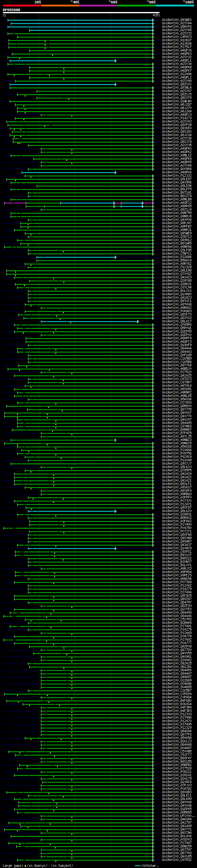Click the label UniRef100_A4QPI2

[177, 203]
